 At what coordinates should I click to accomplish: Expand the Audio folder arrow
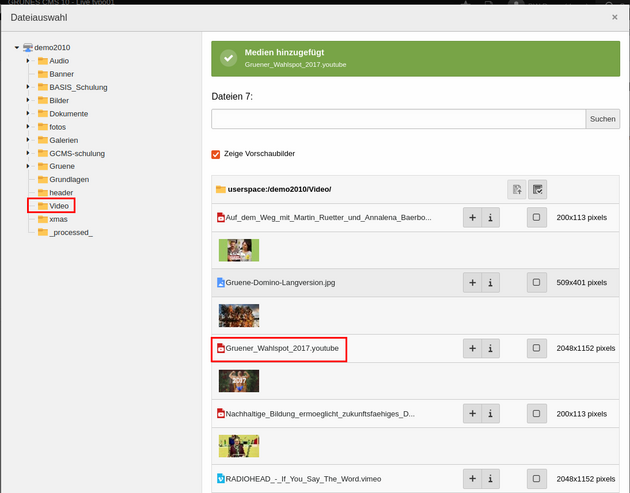click(x=28, y=61)
